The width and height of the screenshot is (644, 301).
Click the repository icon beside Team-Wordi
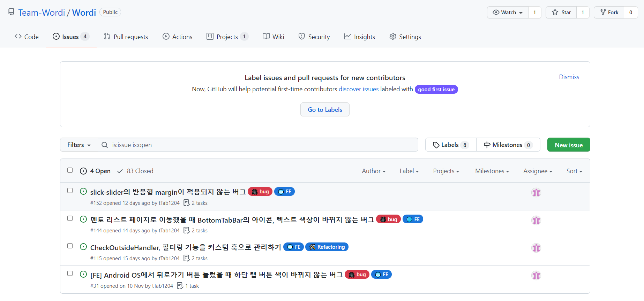[11, 12]
